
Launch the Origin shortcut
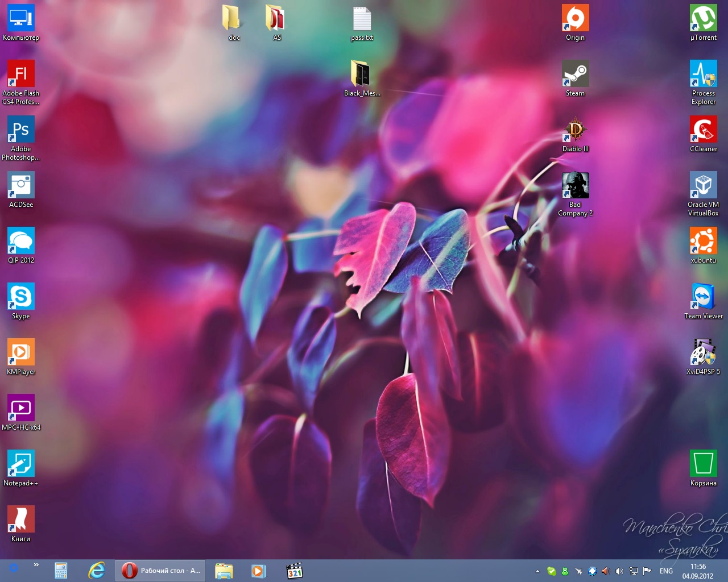click(575, 23)
